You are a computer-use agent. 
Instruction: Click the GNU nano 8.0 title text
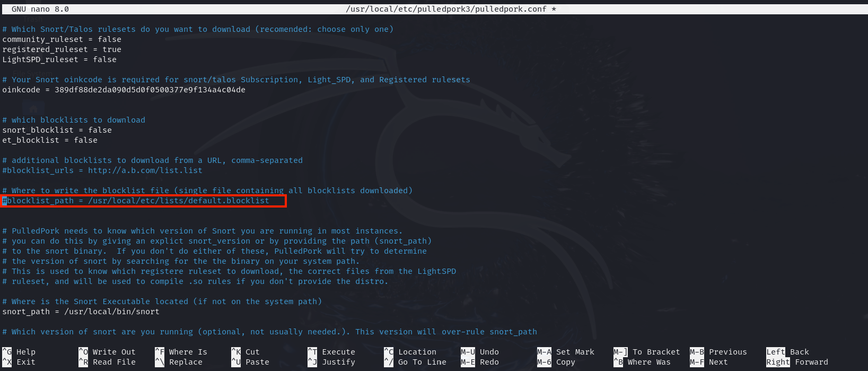tap(40, 9)
